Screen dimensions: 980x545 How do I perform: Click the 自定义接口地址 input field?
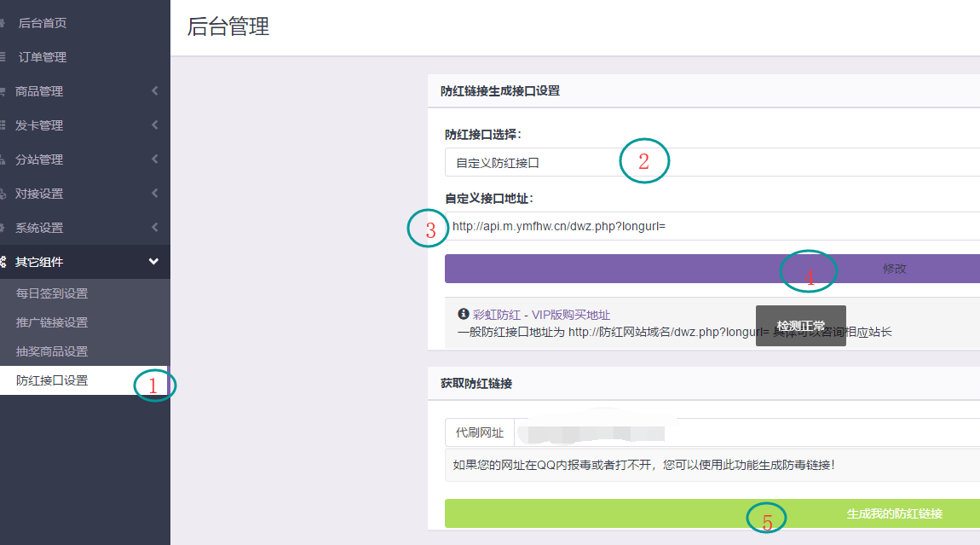(x=712, y=226)
